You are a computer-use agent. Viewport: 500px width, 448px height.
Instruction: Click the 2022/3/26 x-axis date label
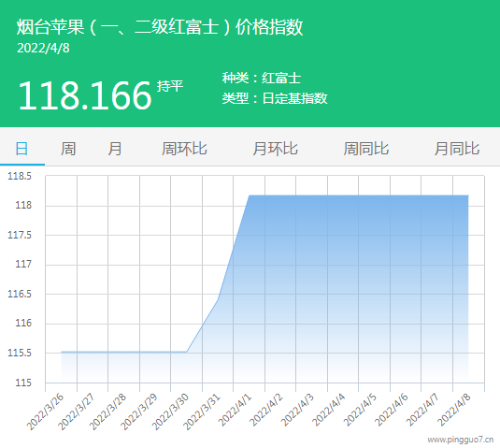coord(45,412)
